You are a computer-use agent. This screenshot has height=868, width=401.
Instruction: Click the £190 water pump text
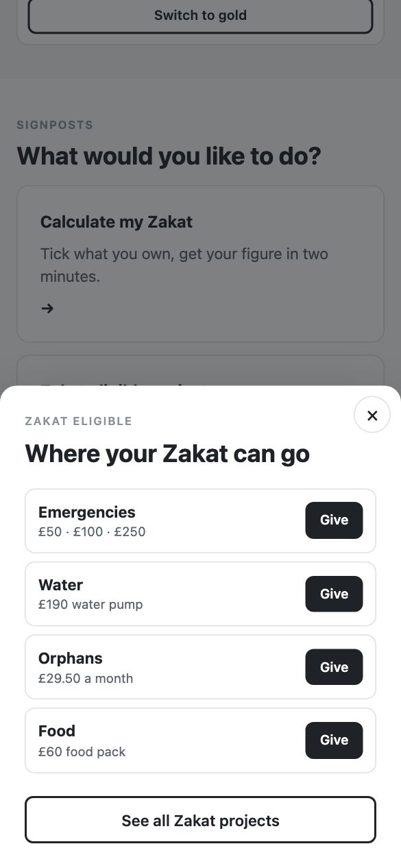(x=90, y=605)
